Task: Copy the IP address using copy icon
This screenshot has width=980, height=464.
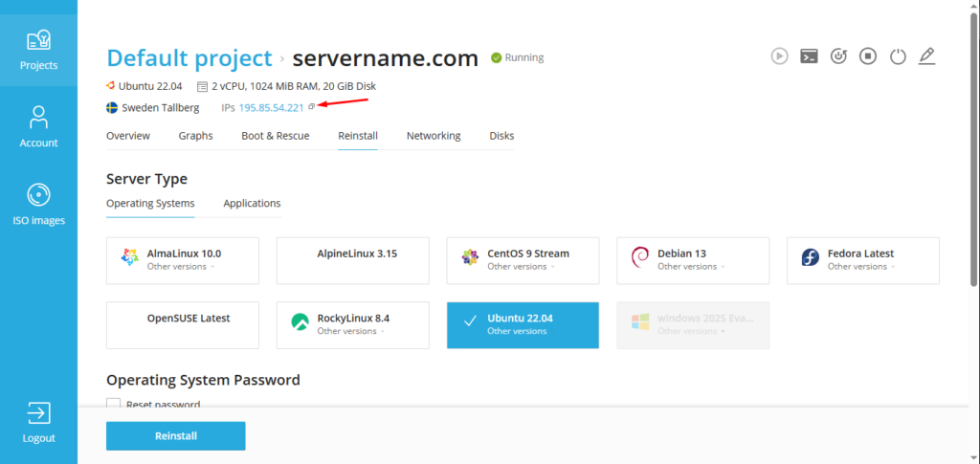Action: pos(311,107)
